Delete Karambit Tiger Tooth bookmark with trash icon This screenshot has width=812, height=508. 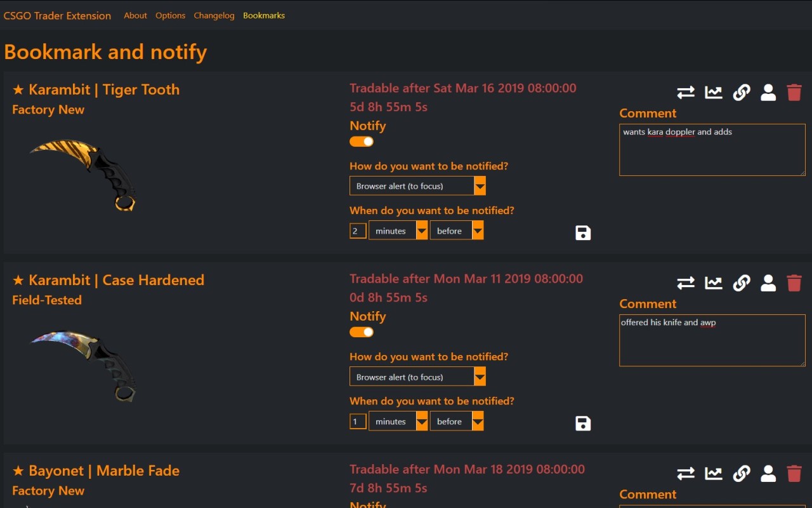(794, 93)
